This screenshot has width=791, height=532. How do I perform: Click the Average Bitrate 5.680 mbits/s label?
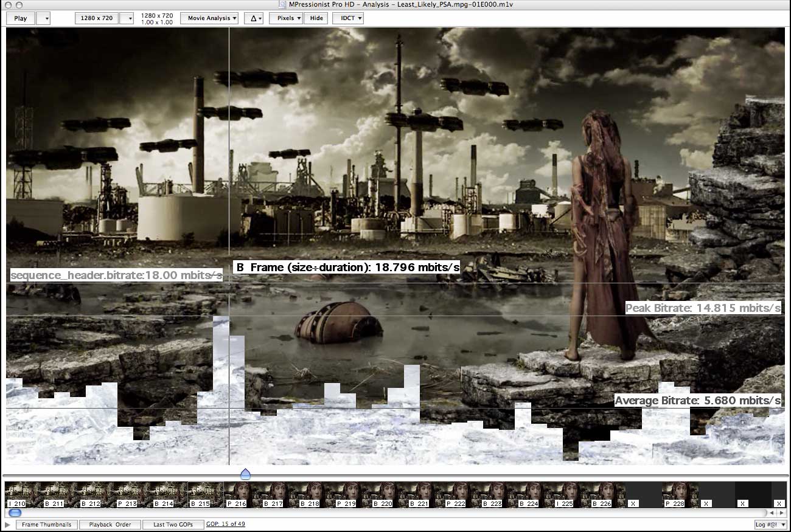pos(697,401)
